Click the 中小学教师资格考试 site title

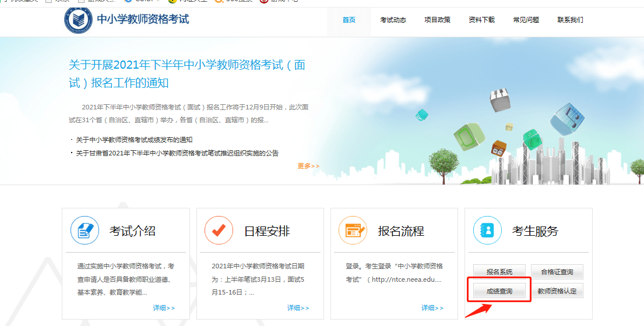point(143,19)
